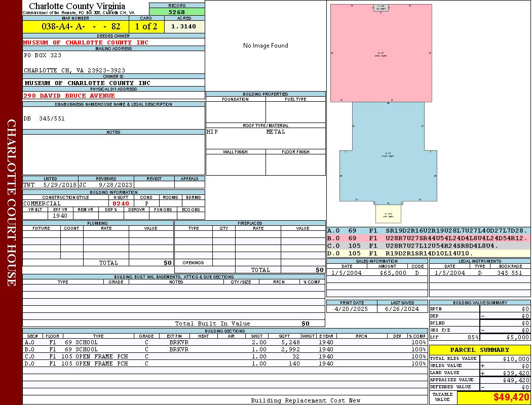Click LCF value $5,000

pos(518,337)
